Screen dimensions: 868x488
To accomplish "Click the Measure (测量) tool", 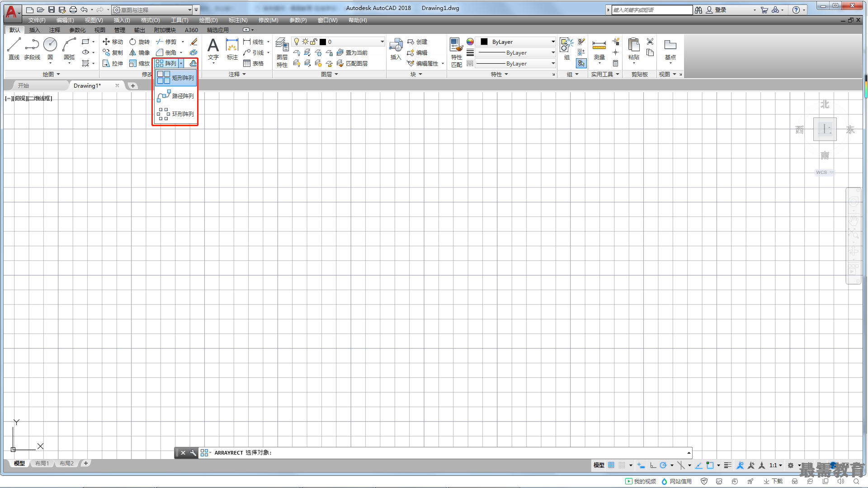I will click(x=599, y=49).
